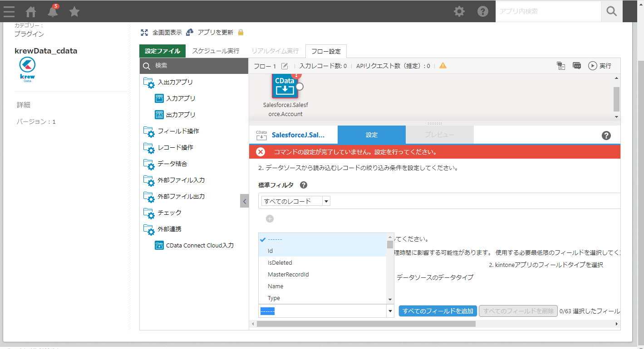Expand チェック folder
The image size is (644, 349).
tap(162, 213)
